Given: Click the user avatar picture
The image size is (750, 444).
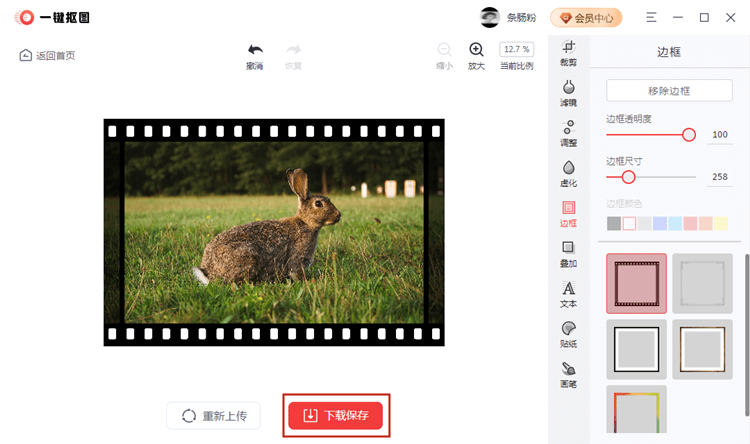Looking at the screenshot, I should [x=489, y=18].
